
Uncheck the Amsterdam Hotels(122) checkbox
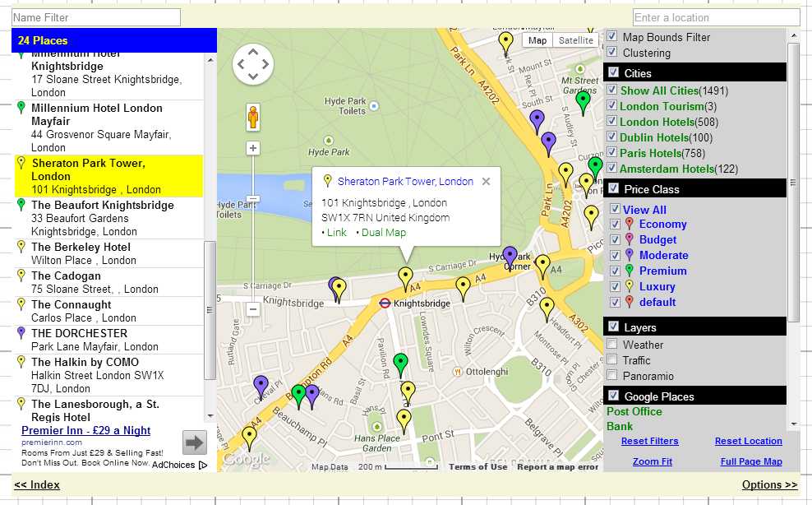click(611, 168)
